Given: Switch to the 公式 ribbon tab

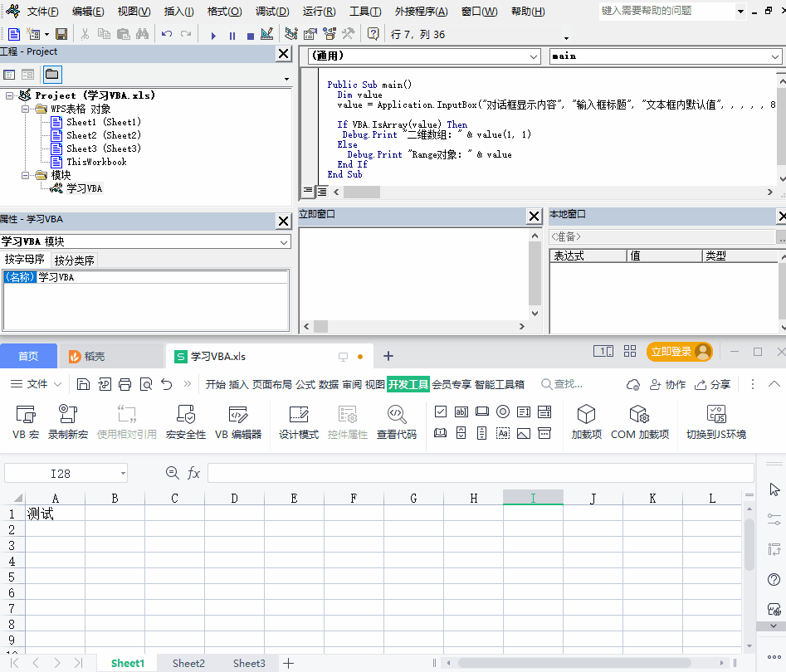Looking at the screenshot, I should coord(305,384).
